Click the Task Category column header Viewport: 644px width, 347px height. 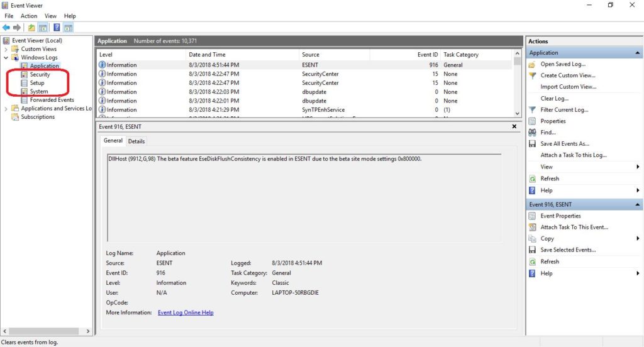pos(477,55)
